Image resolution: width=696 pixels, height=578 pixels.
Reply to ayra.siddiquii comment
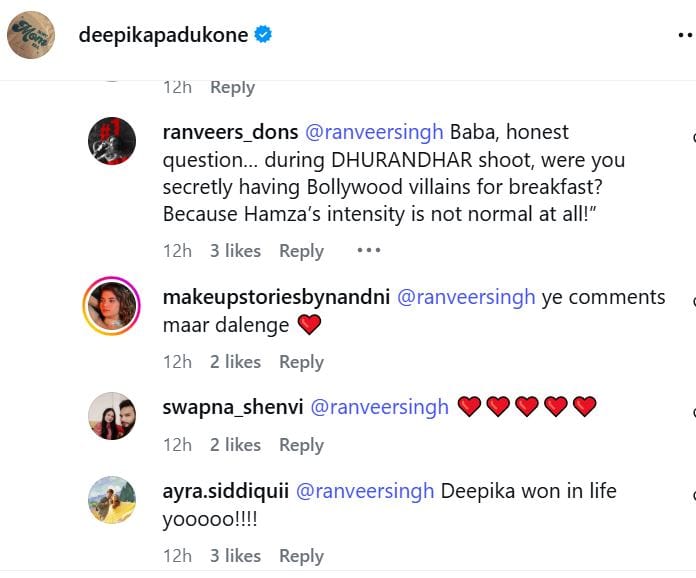tap(301, 556)
